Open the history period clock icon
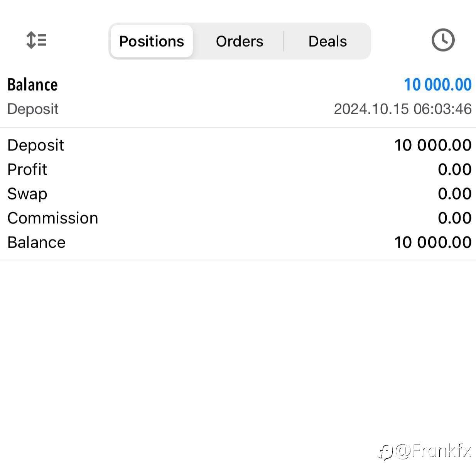Image resolution: width=476 pixels, height=476 pixels. coord(443,40)
